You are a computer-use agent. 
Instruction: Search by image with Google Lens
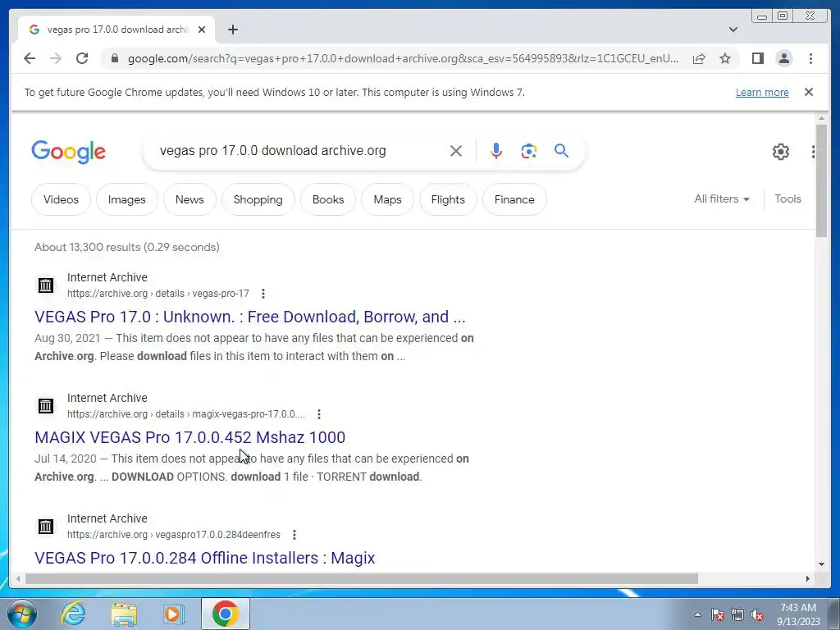click(529, 151)
